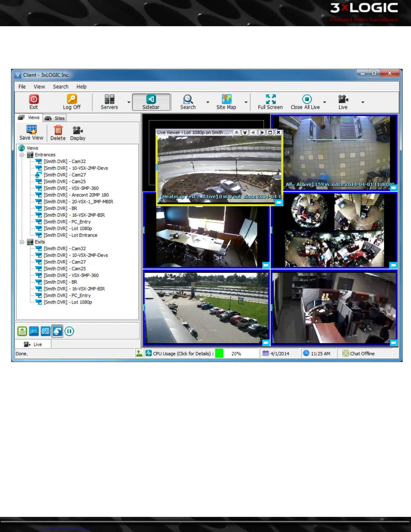Click the red Exit toolbar icon
This screenshot has height=532, width=411.
[x=34, y=99]
